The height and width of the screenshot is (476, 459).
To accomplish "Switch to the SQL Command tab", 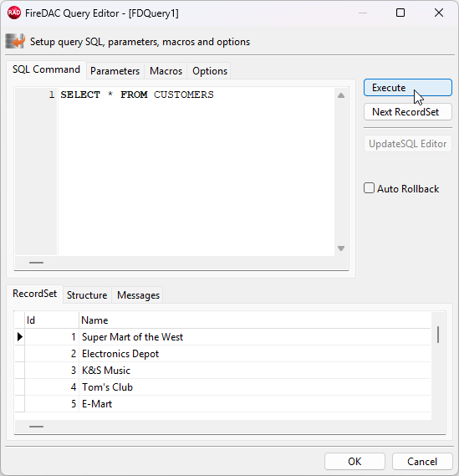I will coord(46,69).
